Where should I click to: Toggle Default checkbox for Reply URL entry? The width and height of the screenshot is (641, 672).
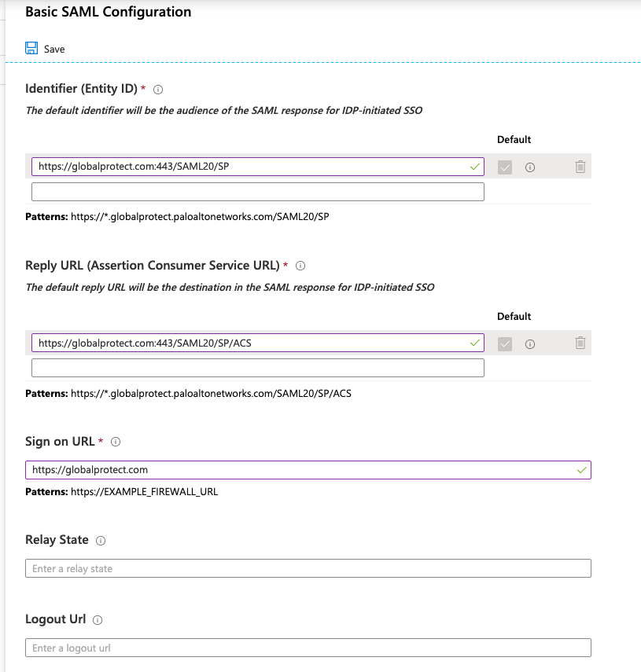coord(506,343)
